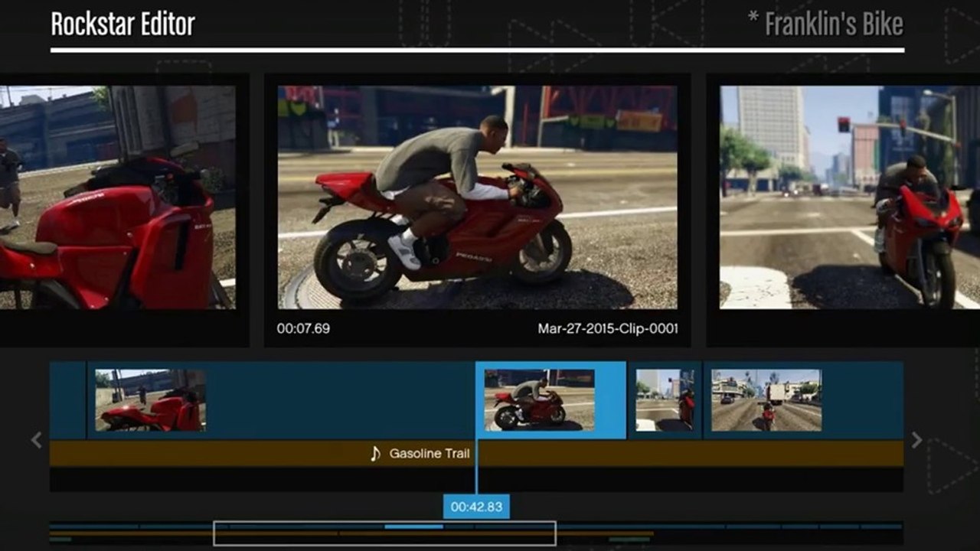Select the traffic road clip thumbnail in the timeline
980x551 pixels.
coord(766,400)
